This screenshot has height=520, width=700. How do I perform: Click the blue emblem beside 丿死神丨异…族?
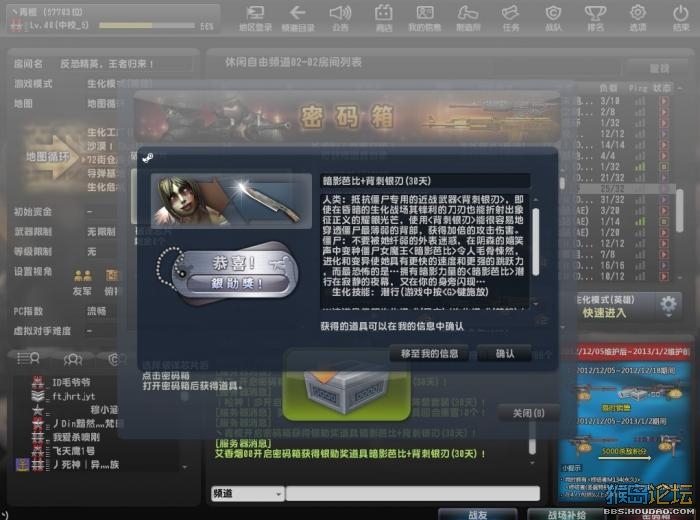click(x=22, y=465)
